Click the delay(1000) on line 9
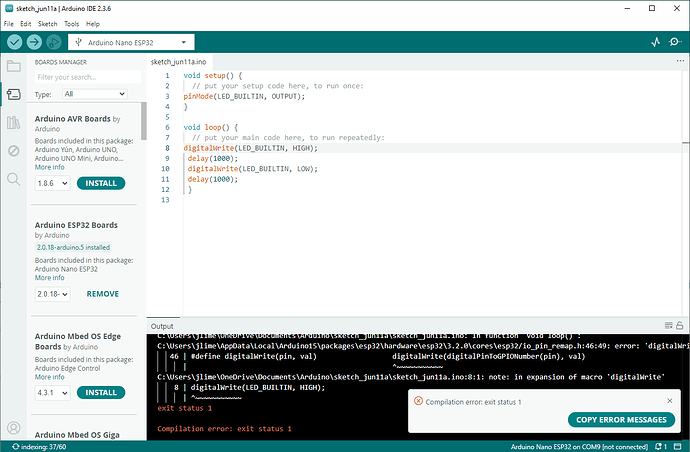This screenshot has height=452, width=690. pos(213,158)
